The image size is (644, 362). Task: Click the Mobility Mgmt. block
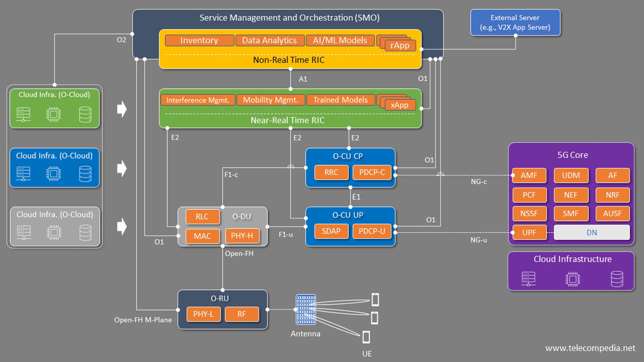pos(270,100)
